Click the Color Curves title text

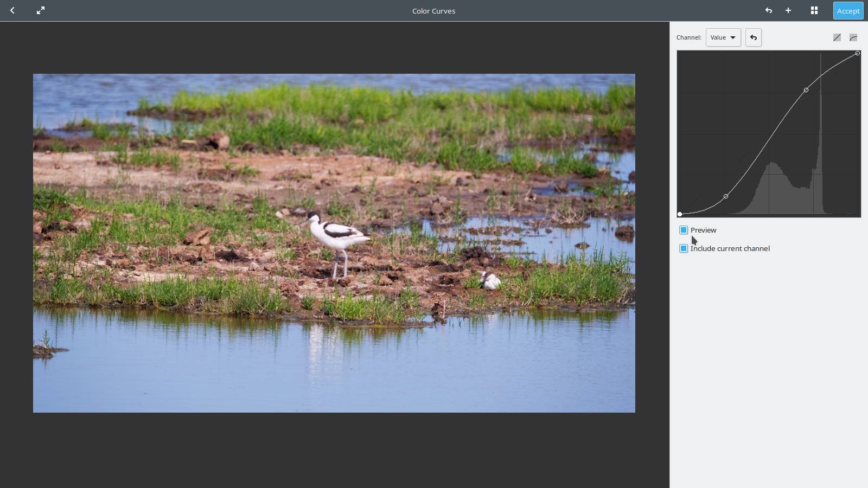tap(433, 11)
